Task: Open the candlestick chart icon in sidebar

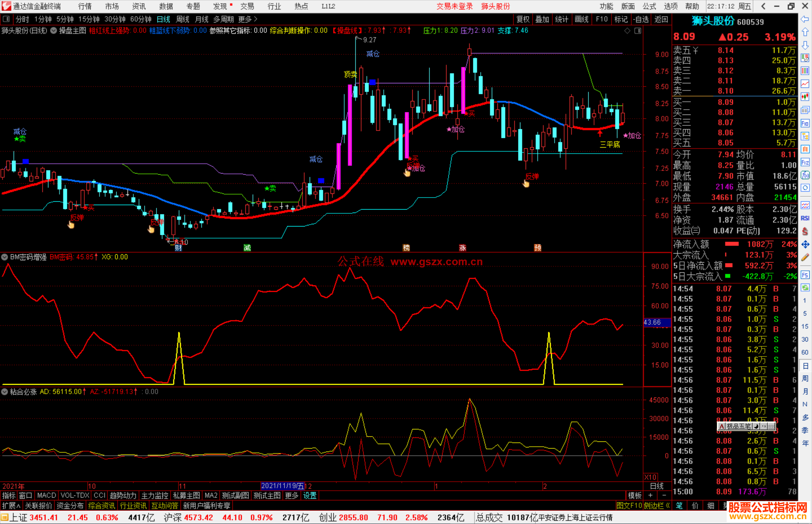Action: click(x=805, y=97)
